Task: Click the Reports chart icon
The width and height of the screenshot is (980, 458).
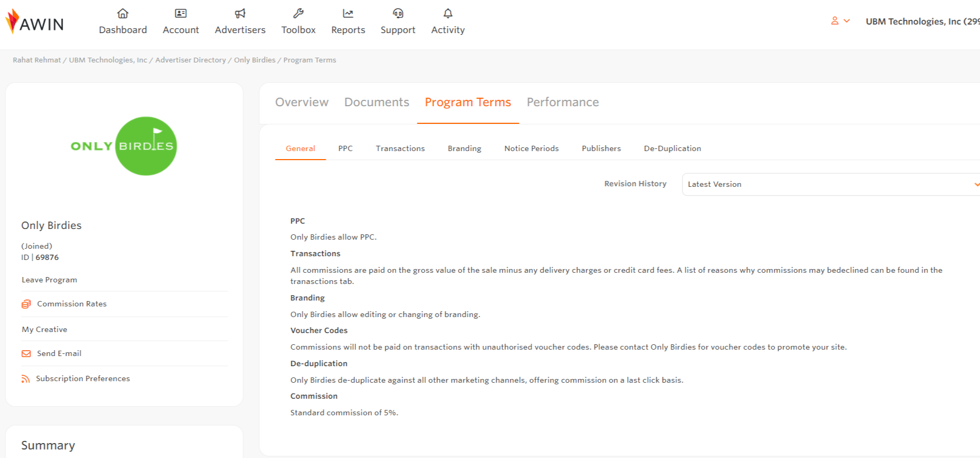Action: 348,13
